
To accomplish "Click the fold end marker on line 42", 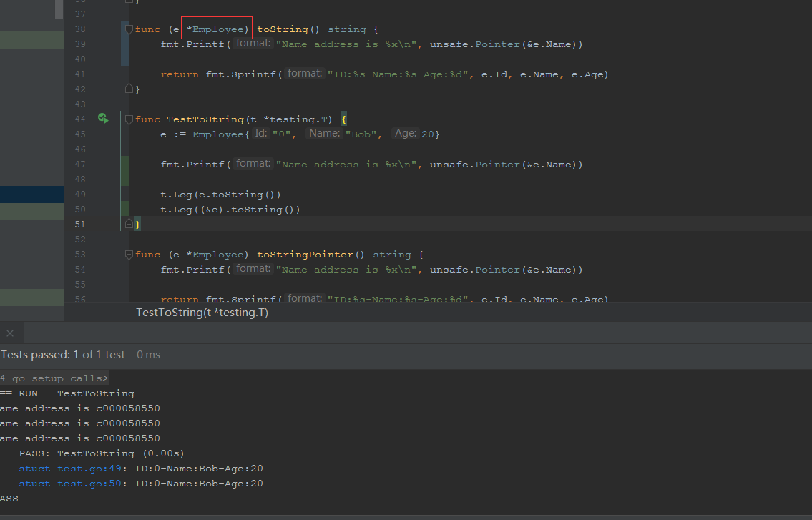I will pyautogui.click(x=130, y=89).
